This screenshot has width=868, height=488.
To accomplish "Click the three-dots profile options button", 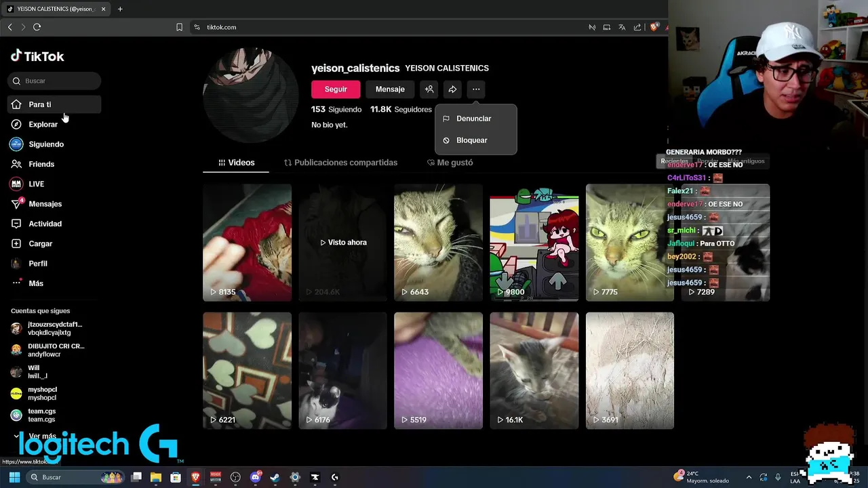I will click(x=476, y=89).
